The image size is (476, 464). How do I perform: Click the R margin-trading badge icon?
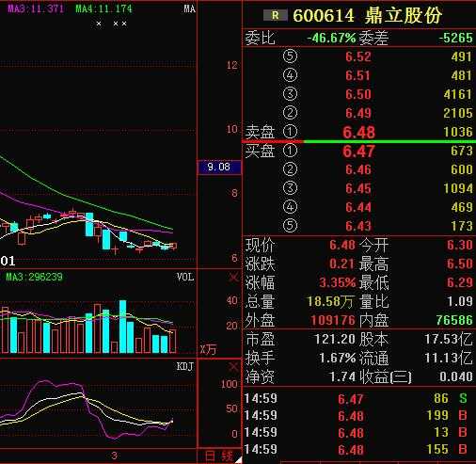coord(275,15)
